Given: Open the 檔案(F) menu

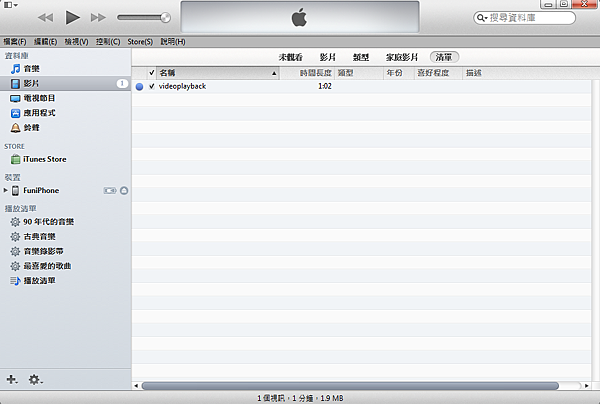Looking at the screenshot, I should coord(15,42).
